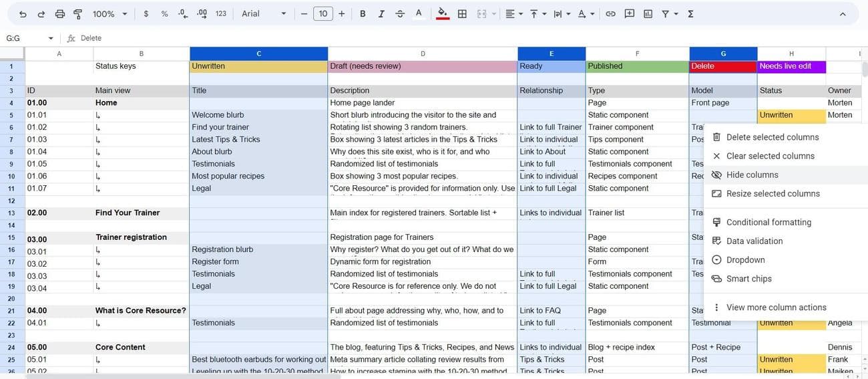Toggle italic formatting
The image size is (868, 379).
point(381,14)
